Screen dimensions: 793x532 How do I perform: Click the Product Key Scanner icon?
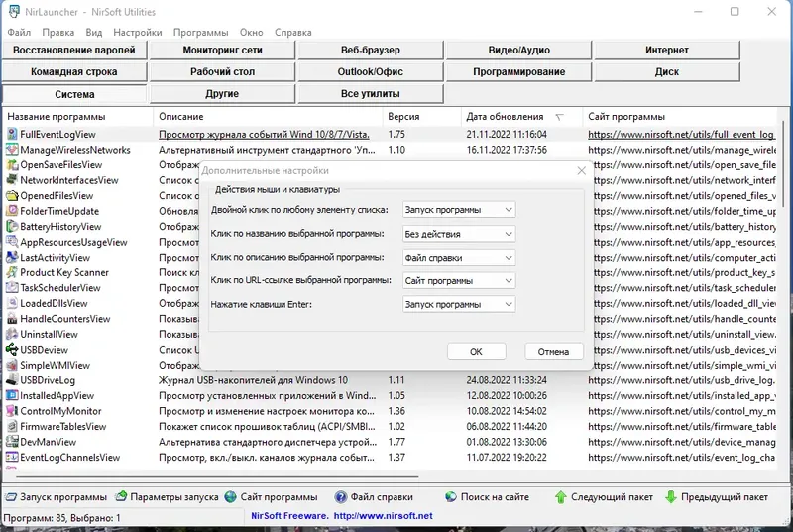(12, 272)
